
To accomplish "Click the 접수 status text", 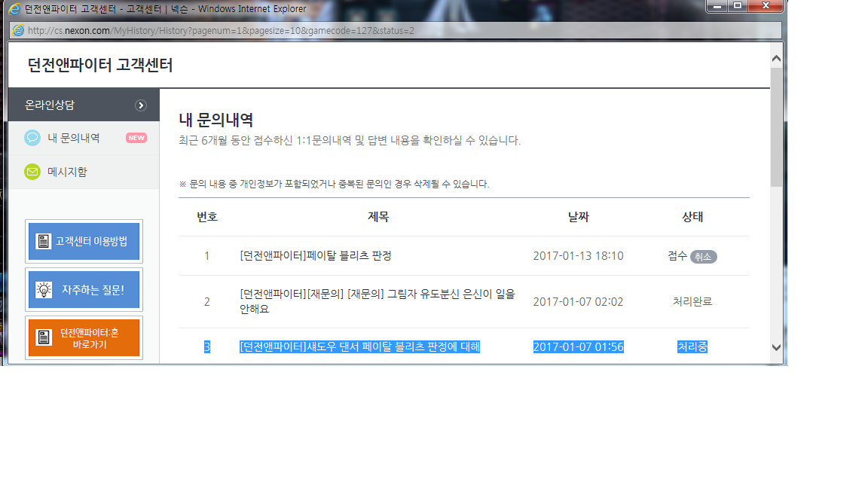I will 677,255.
